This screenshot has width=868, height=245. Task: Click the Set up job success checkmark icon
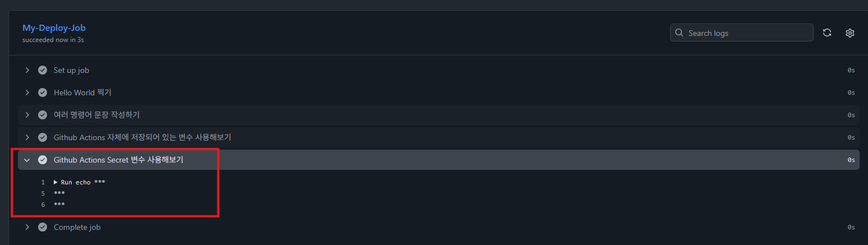pyautogui.click(x=43, y=70)
